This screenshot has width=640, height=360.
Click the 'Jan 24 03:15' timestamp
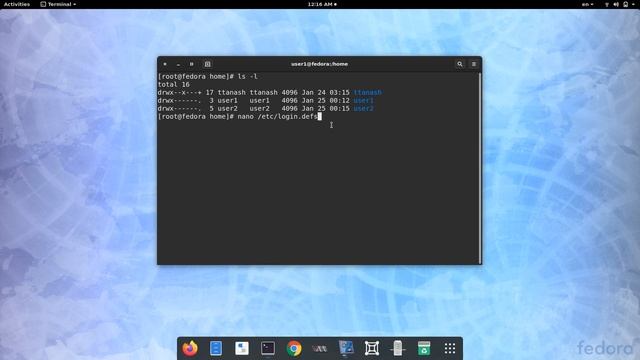[x=325, y=93]
